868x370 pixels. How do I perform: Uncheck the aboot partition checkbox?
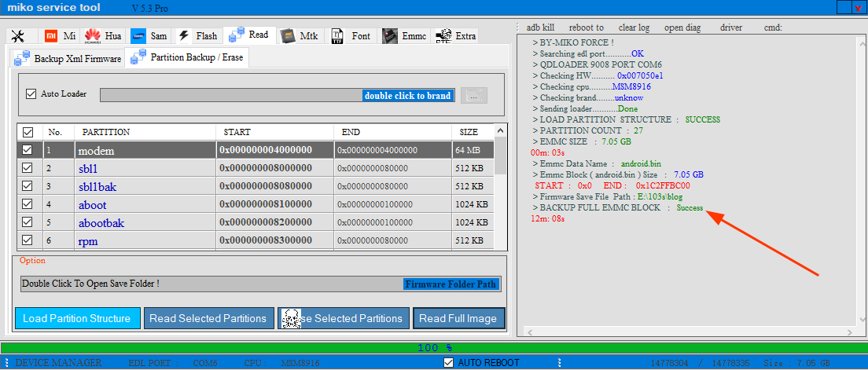27,204
